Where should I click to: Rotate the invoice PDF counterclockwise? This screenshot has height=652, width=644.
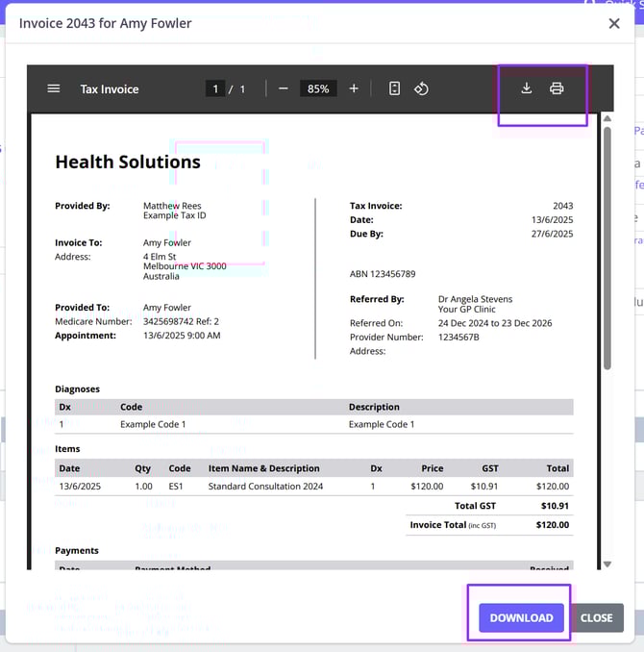421,88
